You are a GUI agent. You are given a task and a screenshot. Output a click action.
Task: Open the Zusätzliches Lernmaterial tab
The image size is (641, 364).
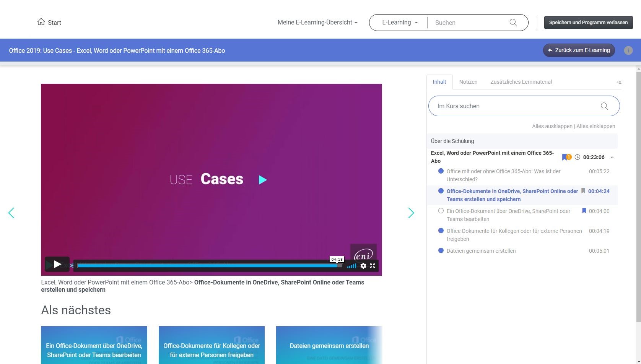click(521, 82)
